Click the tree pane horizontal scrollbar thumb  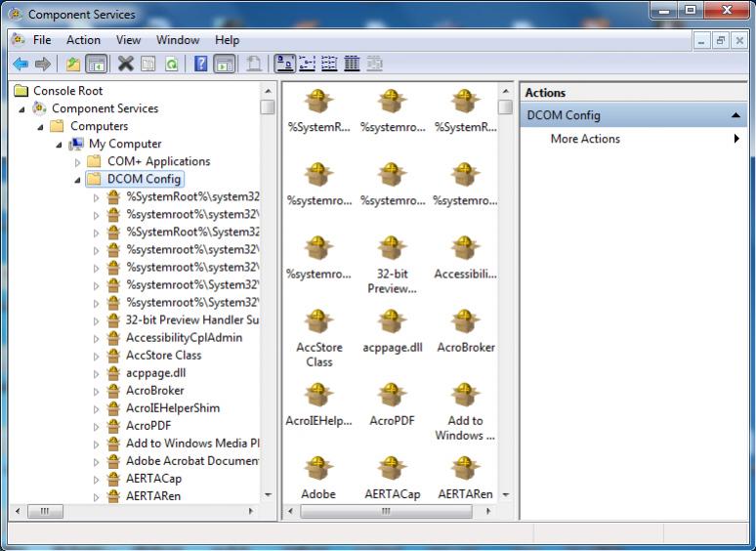coord(45,511)
